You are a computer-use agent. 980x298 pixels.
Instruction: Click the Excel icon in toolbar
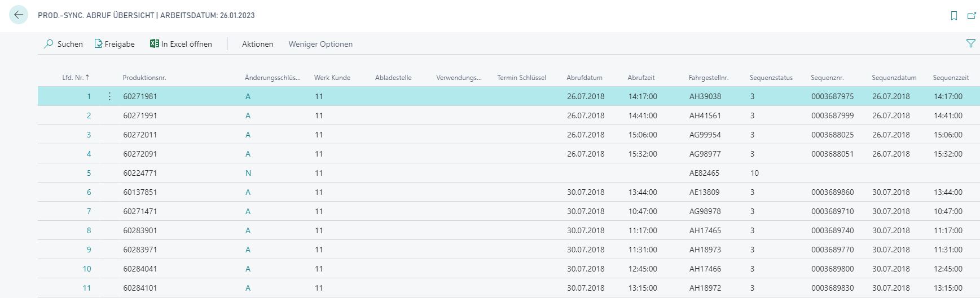[154, 44]
